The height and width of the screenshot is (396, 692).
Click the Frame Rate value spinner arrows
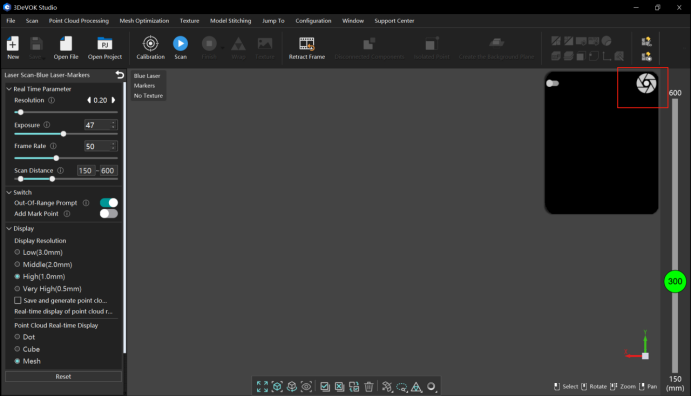(113, 146)
